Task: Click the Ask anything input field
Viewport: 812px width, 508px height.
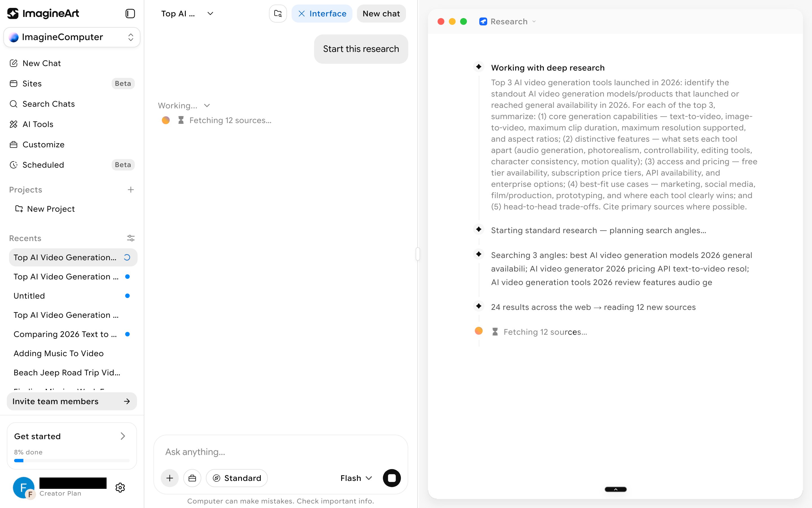Action: (x=281, y=452)
